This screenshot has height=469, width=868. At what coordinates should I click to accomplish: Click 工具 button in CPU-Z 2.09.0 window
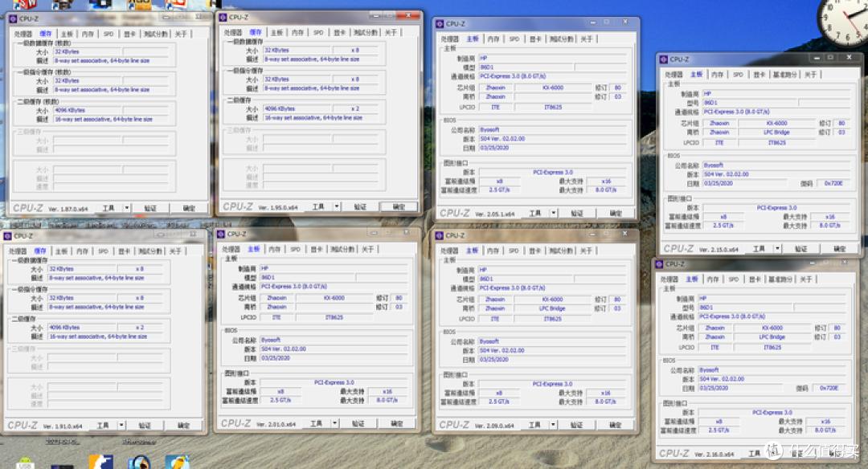coord(534,425)
